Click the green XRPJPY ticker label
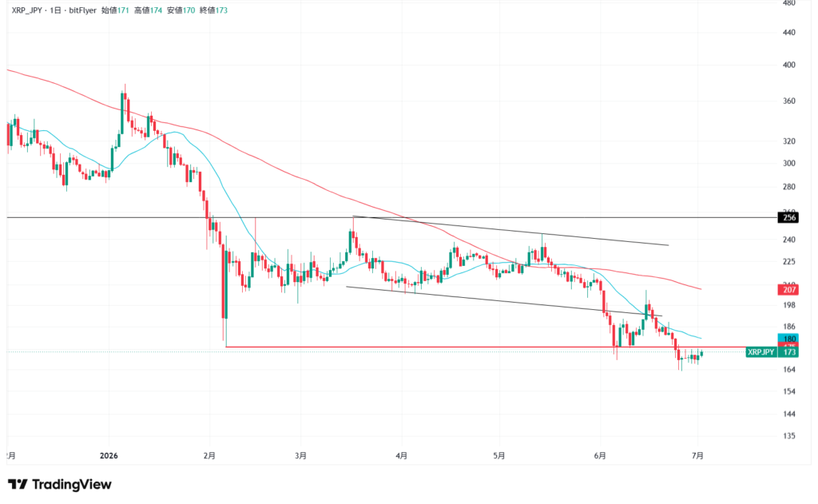 [760, 352]
